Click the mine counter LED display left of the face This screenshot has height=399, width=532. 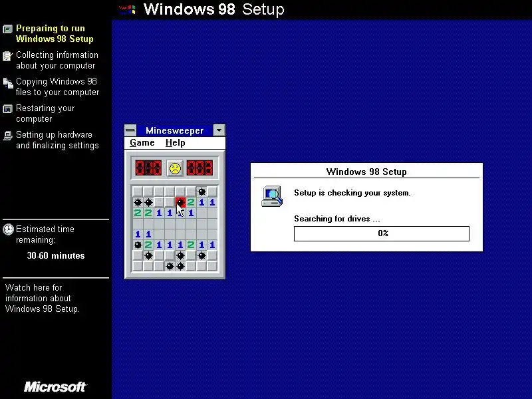click(x=148, y=168)
